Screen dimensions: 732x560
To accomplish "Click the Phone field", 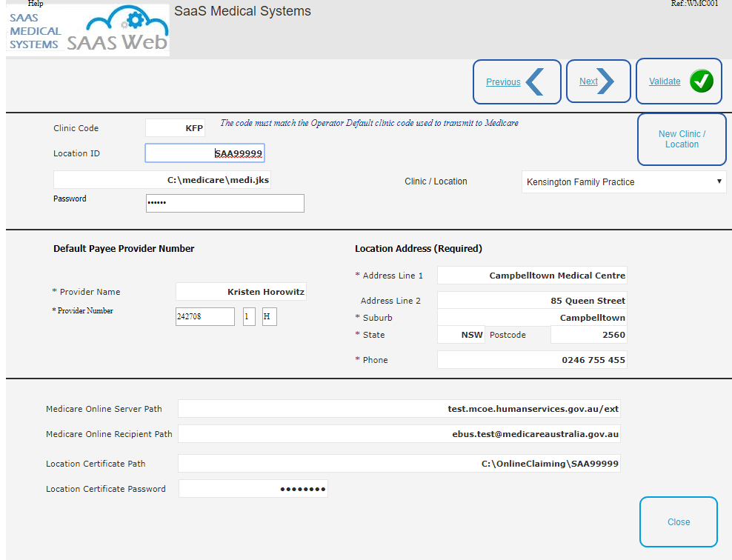I will coord(532,360).
